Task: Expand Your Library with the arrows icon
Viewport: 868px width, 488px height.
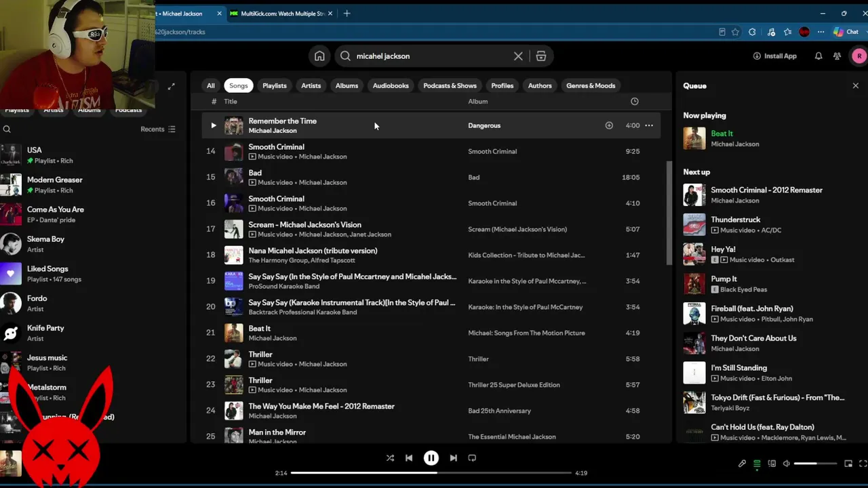Action: (171, 86)
